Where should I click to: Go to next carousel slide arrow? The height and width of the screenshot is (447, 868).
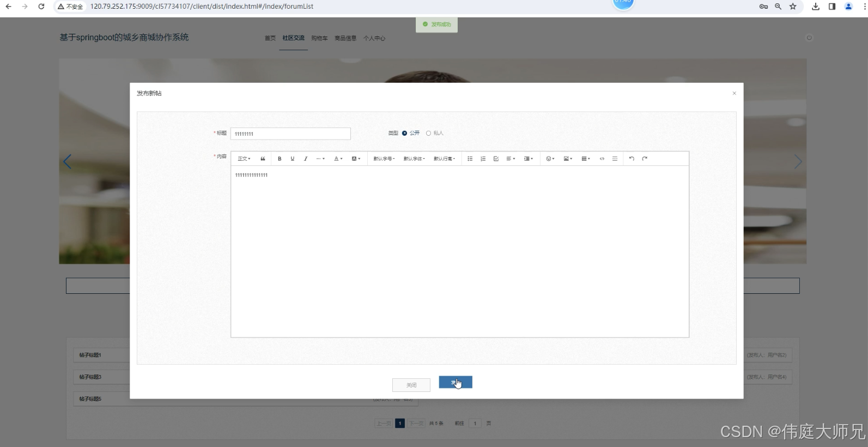(798, 162)
